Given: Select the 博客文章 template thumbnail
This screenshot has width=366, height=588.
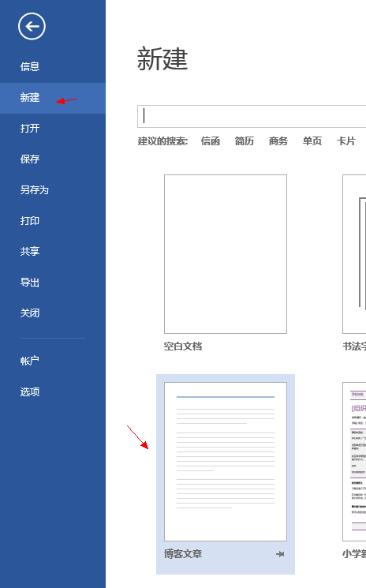Looking at the screenshot, I should pyautogui.click(x=226, y=462).
